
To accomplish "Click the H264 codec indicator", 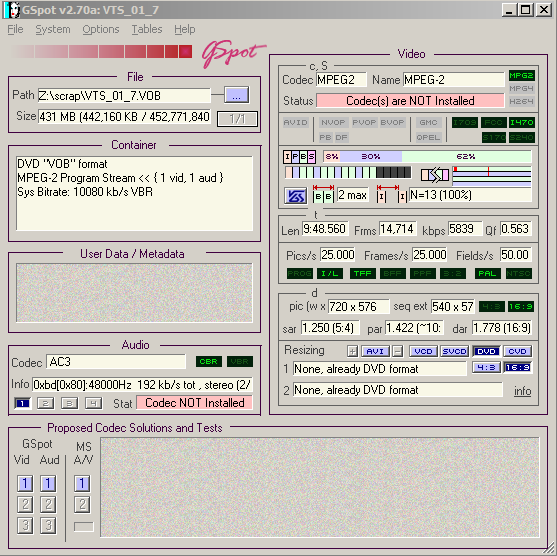I will (521, 101).
